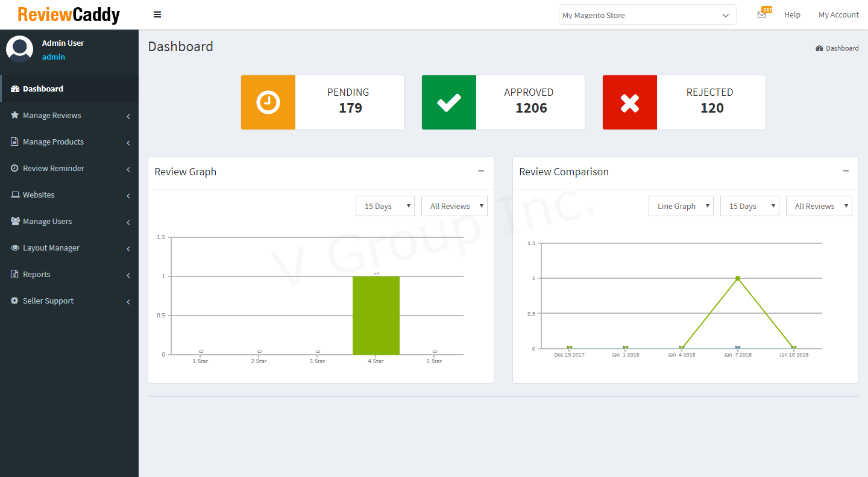Open the Help link
Image resolution: width=868 pixels, height=477 pixels.
[x=792, y=15]
